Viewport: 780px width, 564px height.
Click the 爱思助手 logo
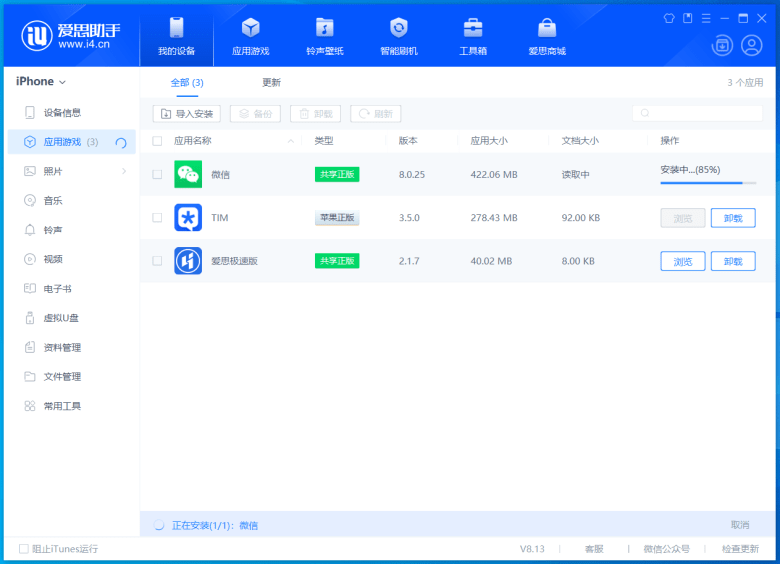pos(71,36)
